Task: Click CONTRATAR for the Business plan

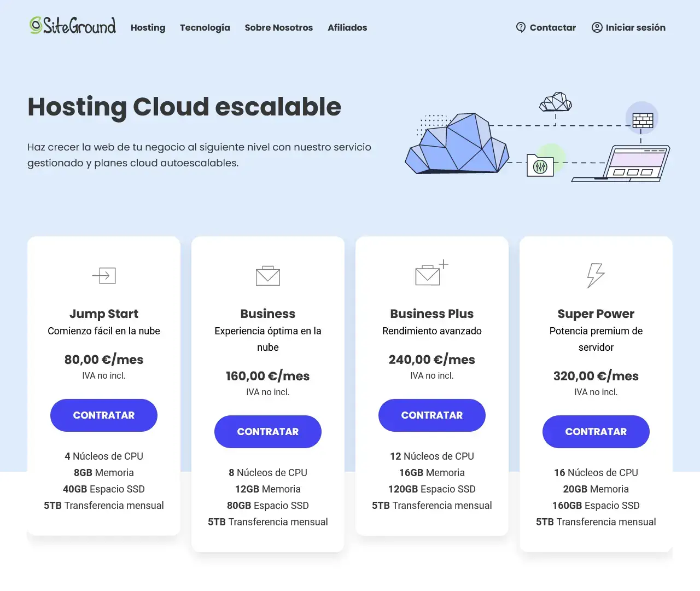Action: [268, 432]
